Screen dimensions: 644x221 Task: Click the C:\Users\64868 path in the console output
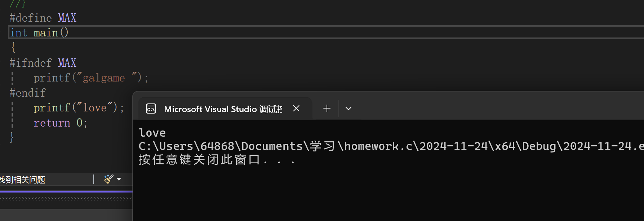point(186,146)
